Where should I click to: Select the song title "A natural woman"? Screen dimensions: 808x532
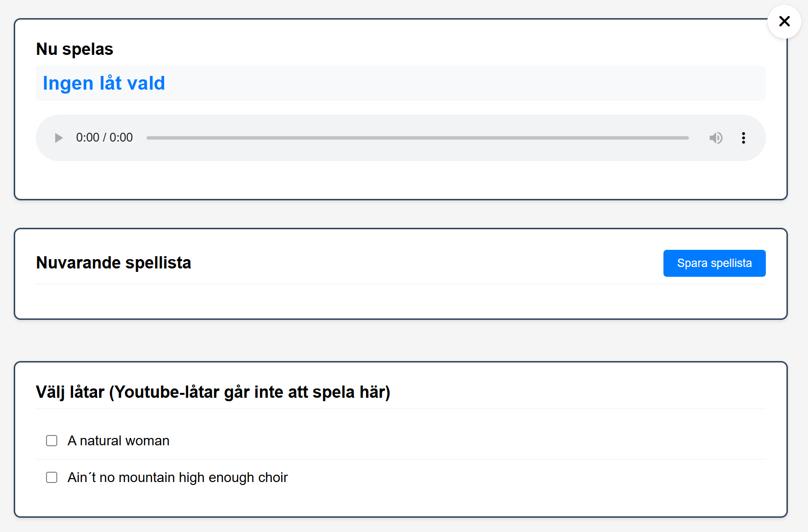pos(118,440)
